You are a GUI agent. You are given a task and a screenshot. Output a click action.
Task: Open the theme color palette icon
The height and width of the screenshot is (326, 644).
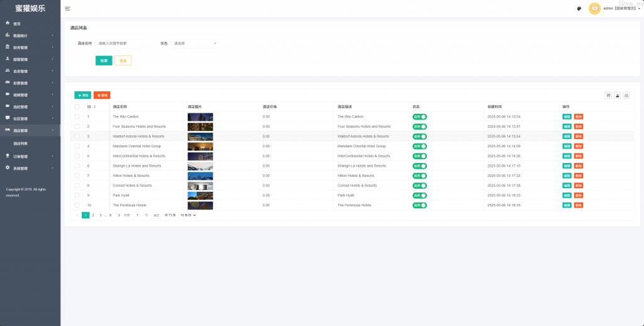click(x=579, y=8)
